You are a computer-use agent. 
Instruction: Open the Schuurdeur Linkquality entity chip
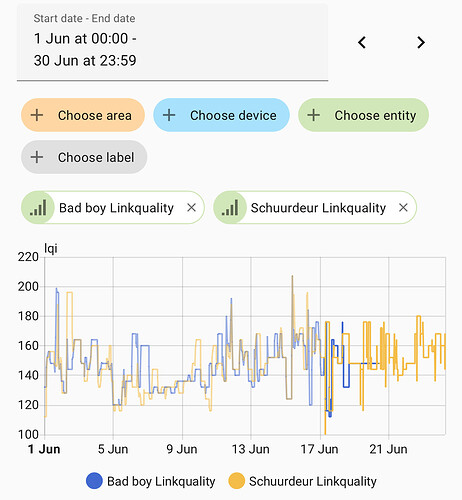[315, 208]
